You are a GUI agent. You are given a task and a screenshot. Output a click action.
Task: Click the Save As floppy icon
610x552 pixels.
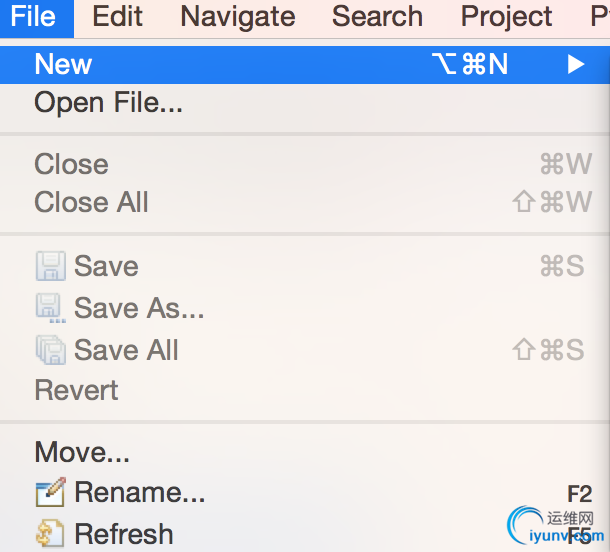point(51,308)
